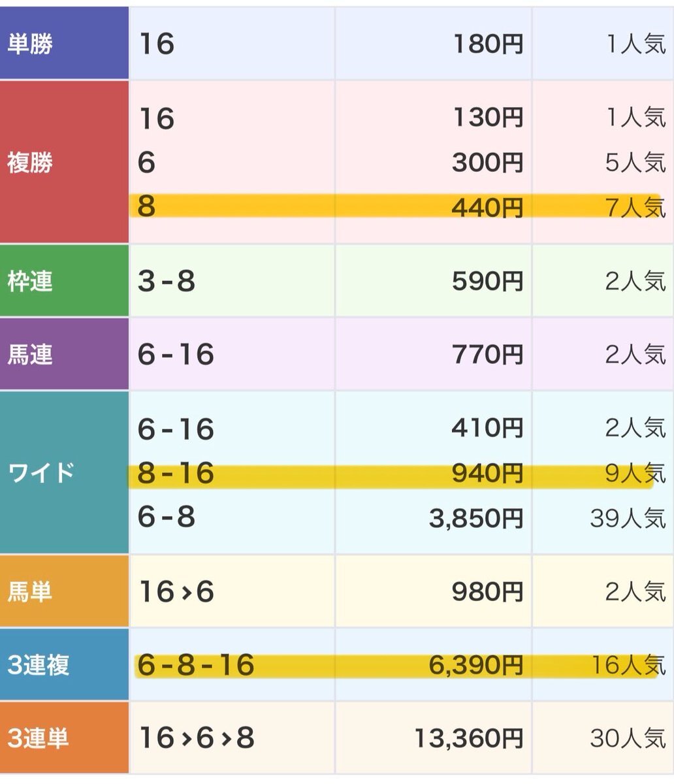674x784 pixels.
Task: Select the highlighted 8-16 wide combination
Action: pyautogui.click(x=176, y=473)
